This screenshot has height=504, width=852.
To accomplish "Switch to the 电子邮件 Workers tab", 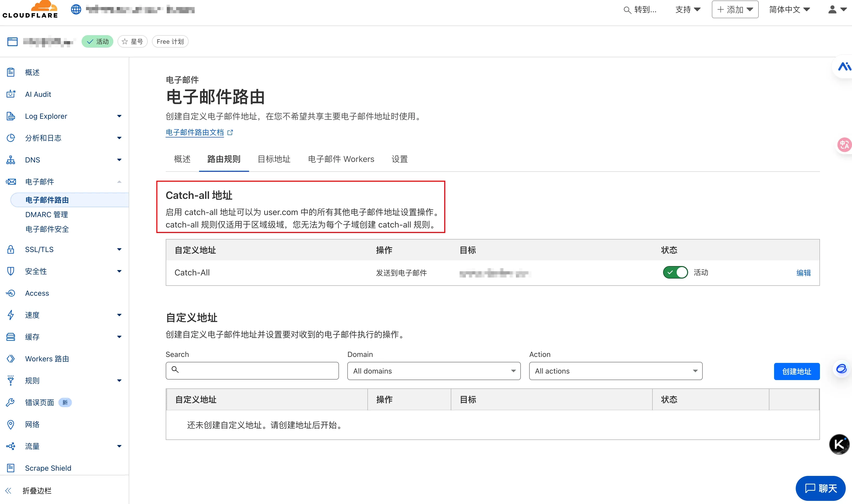I will (341, 159).
